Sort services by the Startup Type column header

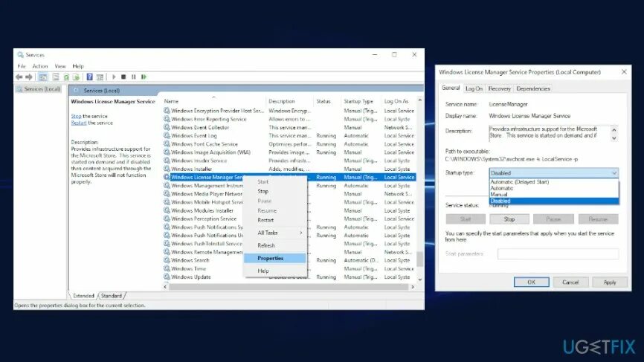point(358,101)
